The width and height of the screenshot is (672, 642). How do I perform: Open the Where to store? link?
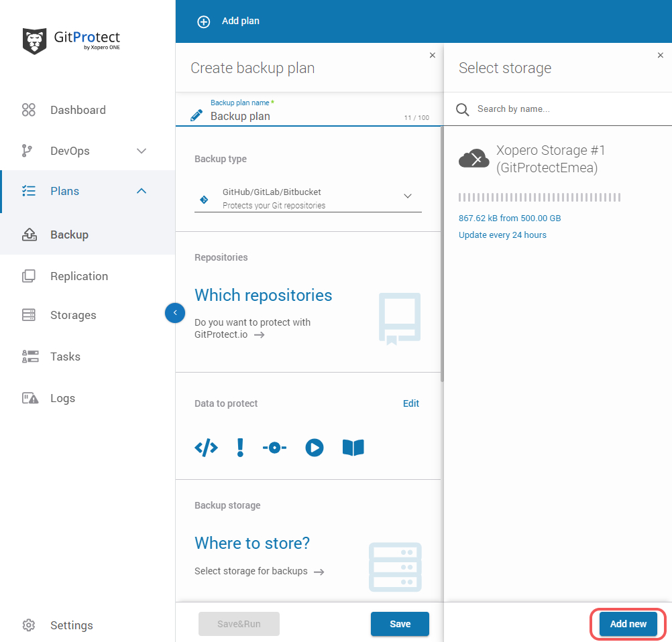252,543
